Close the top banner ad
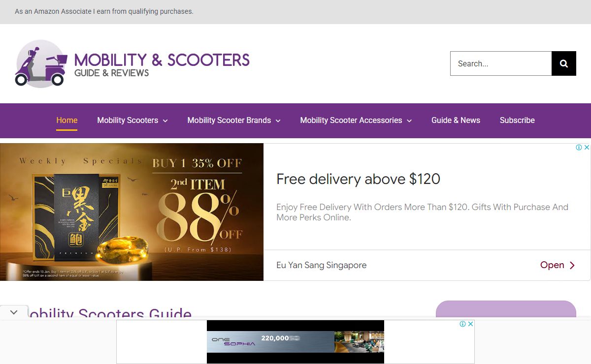This screenshot has width=591, height=364. 587,148
